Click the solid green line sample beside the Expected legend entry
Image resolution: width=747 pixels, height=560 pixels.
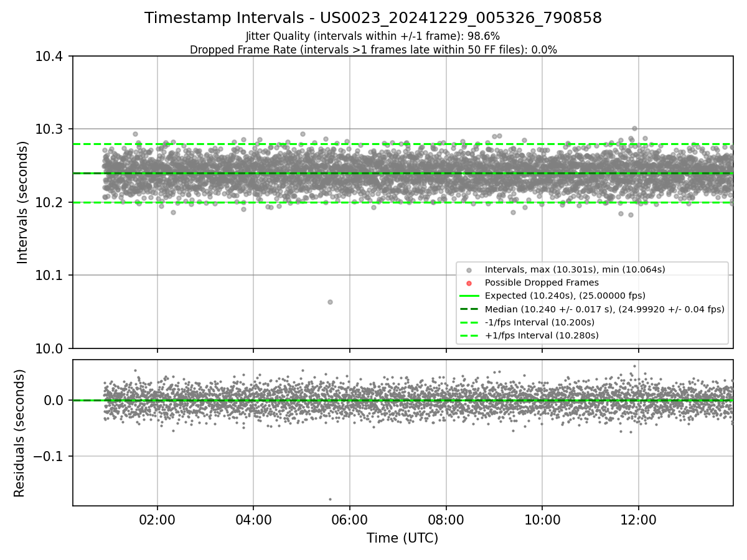pyautogui.click(x=469, y=296)
